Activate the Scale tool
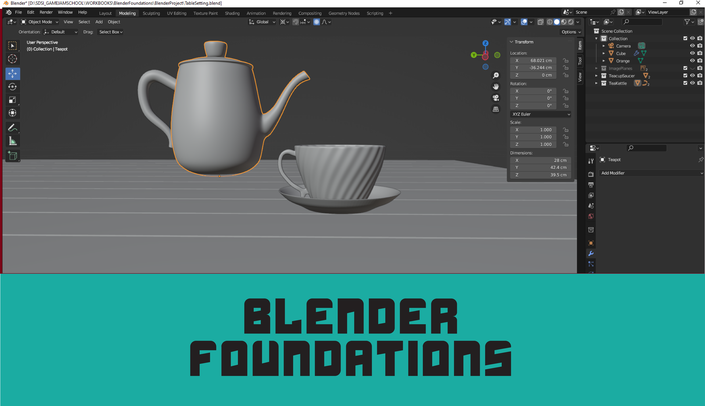 12,100
